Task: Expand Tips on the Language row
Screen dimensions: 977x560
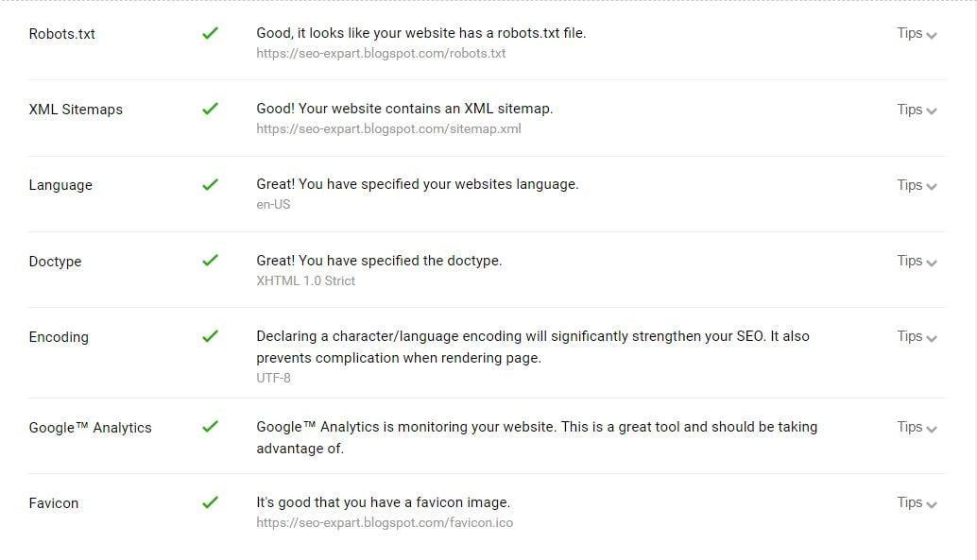Action: coord(915,185)
